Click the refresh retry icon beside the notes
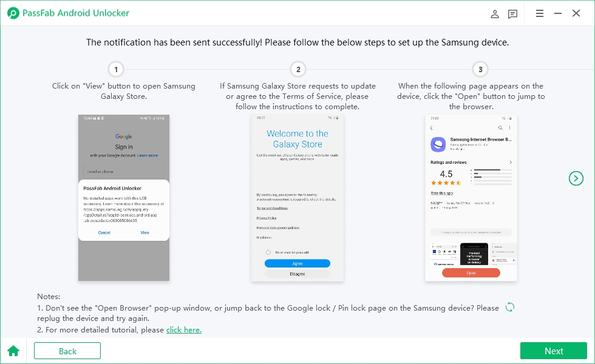This screenshot has height=364, width=595. pos(509,307)
